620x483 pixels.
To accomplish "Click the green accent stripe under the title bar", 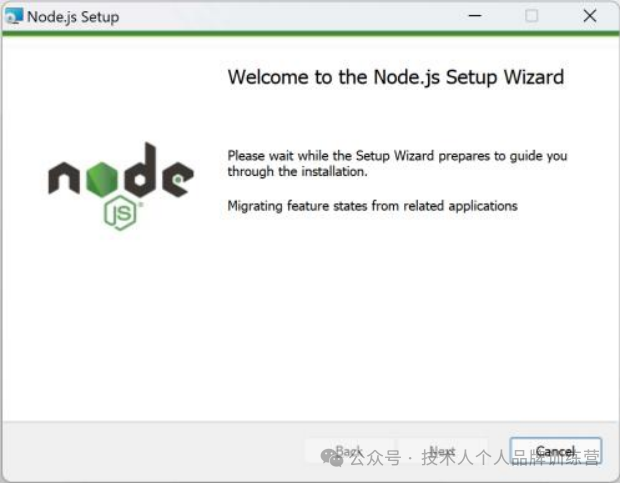I will pos(310,33).
